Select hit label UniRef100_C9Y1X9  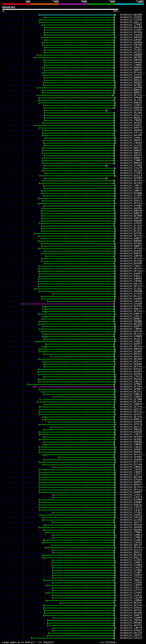131,638
